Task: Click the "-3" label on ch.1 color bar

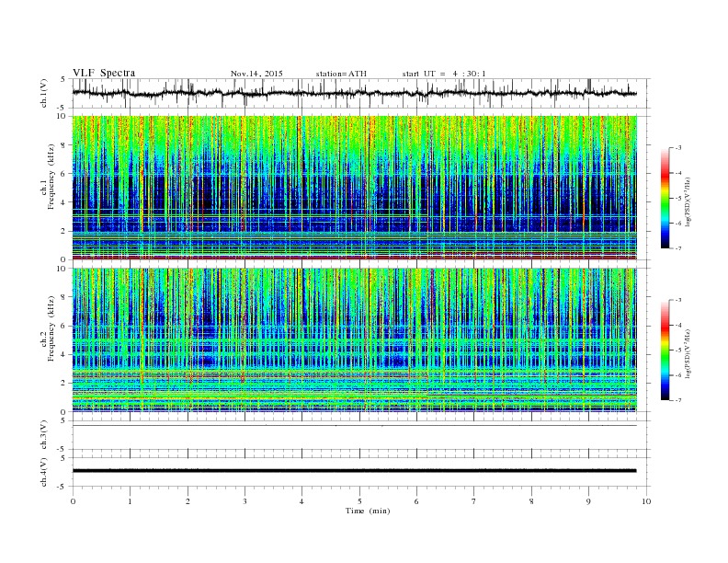Action: tap(678, 148)
